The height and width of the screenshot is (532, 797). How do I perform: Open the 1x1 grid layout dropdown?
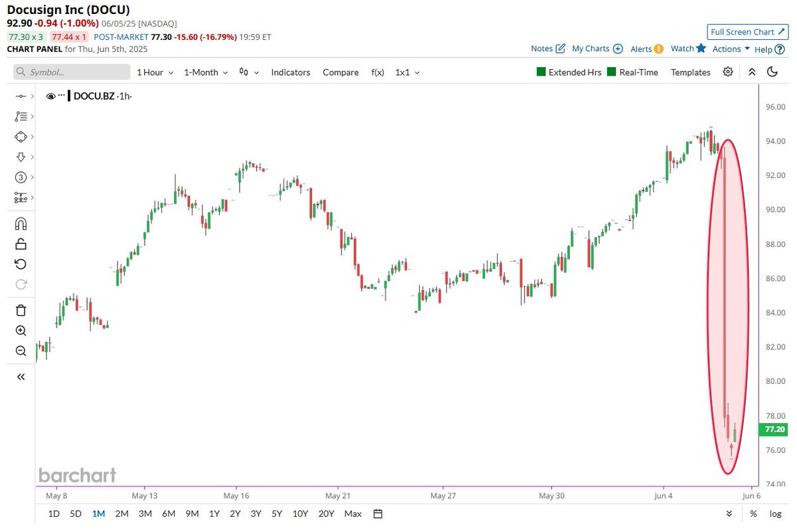407,72
